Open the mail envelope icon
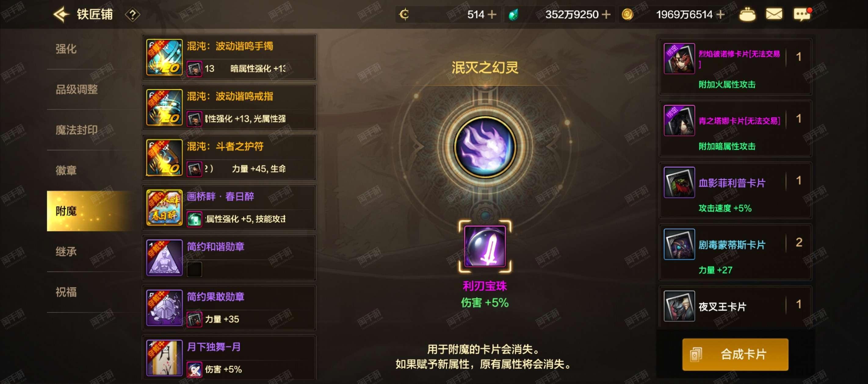Viewport: 868px width, 384px height. coord(774,14)
